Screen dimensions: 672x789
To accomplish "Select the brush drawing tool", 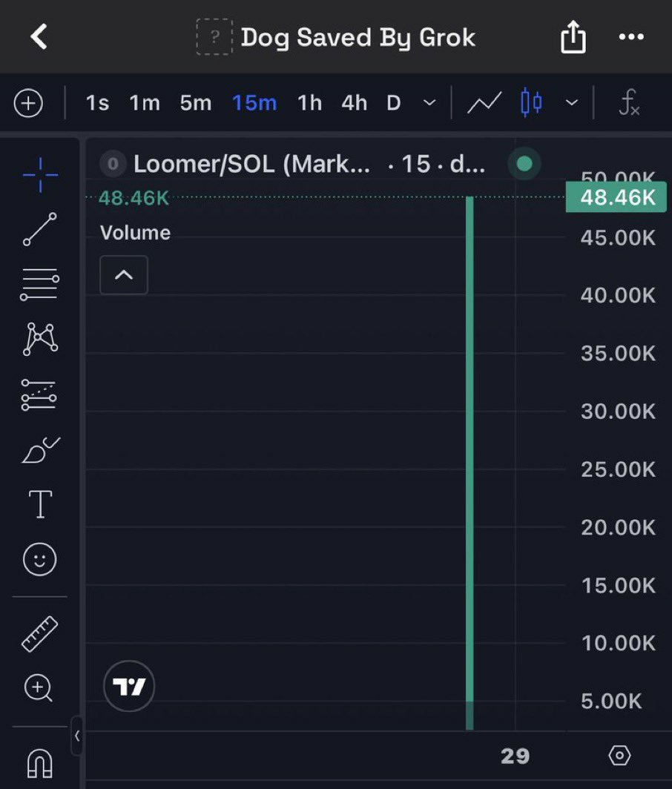I will point(41,450).
